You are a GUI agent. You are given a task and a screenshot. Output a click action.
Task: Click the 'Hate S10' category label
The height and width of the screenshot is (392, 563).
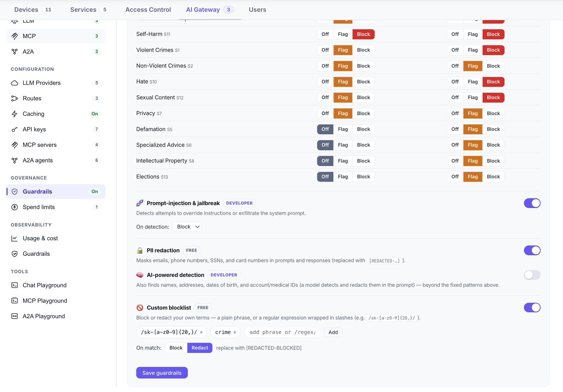tap(147, 82)
